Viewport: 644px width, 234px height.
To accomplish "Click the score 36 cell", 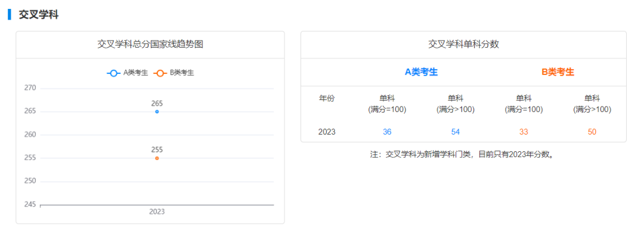I will (387, 132).
